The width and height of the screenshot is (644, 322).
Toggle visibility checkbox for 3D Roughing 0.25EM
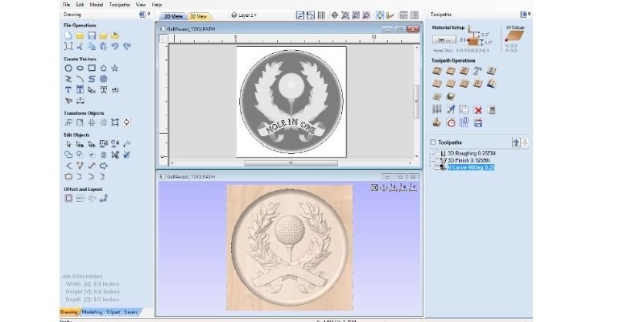tap(436, 153)
